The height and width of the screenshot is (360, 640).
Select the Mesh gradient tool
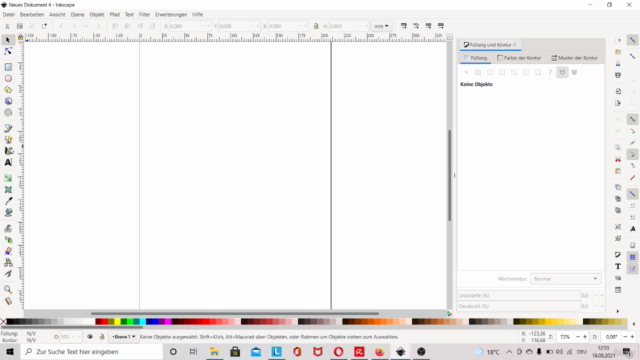coord(8,190)
